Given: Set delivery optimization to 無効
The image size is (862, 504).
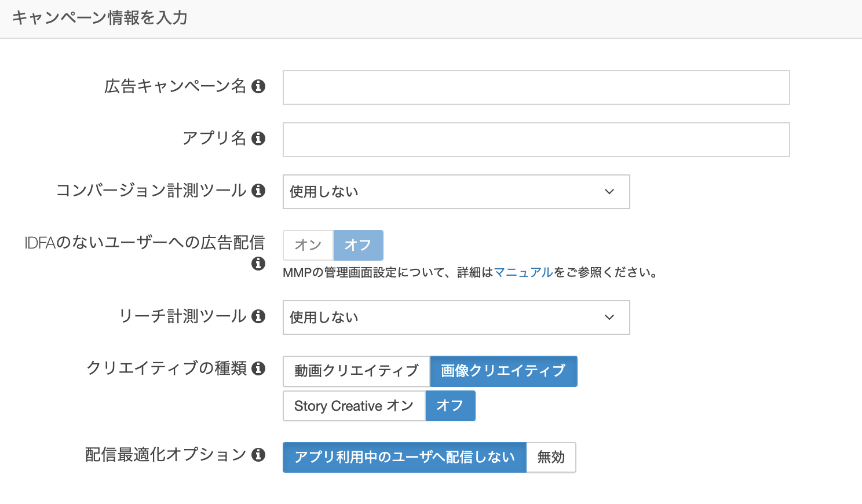Looking at the screenshot, I should click(551, 458).
